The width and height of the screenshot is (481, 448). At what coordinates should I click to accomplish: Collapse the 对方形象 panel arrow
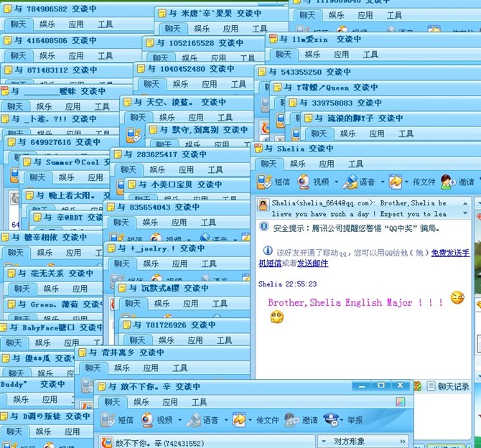pyautogui.click(x=324, y=442)
